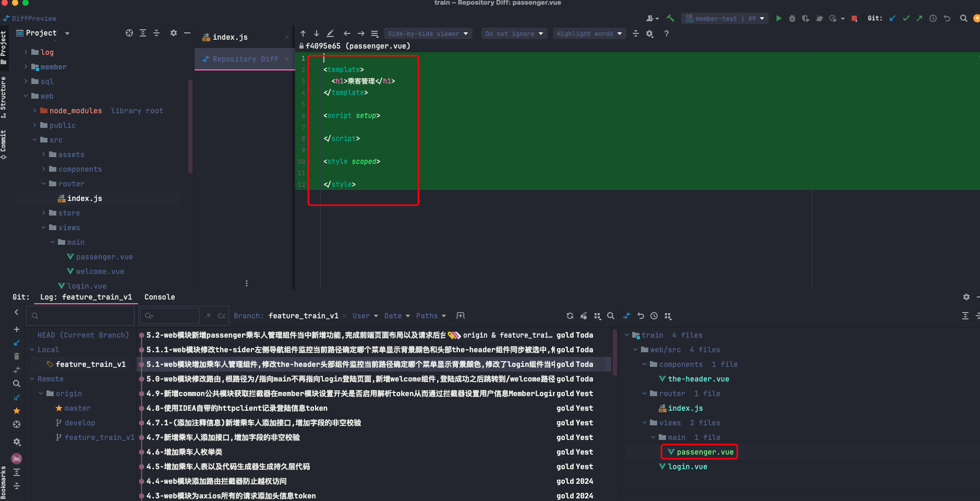Toggle regex option in Git log search
The height and width of the screenshot is (501, 980).
coord(208,316)
